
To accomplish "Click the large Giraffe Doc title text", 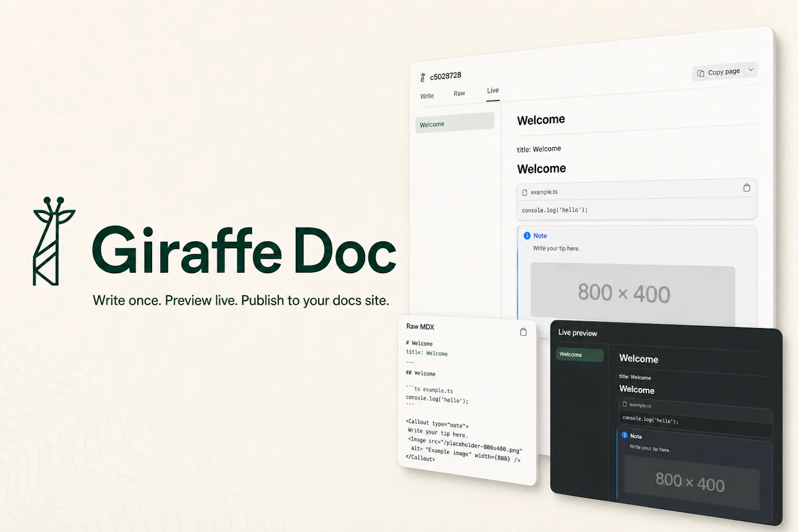I will tap(244, 250).
